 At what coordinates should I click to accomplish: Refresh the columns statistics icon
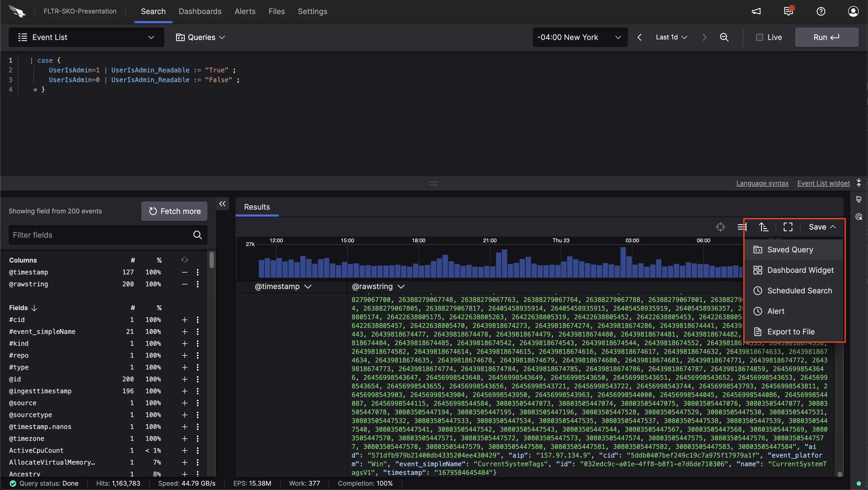(185, 260)
